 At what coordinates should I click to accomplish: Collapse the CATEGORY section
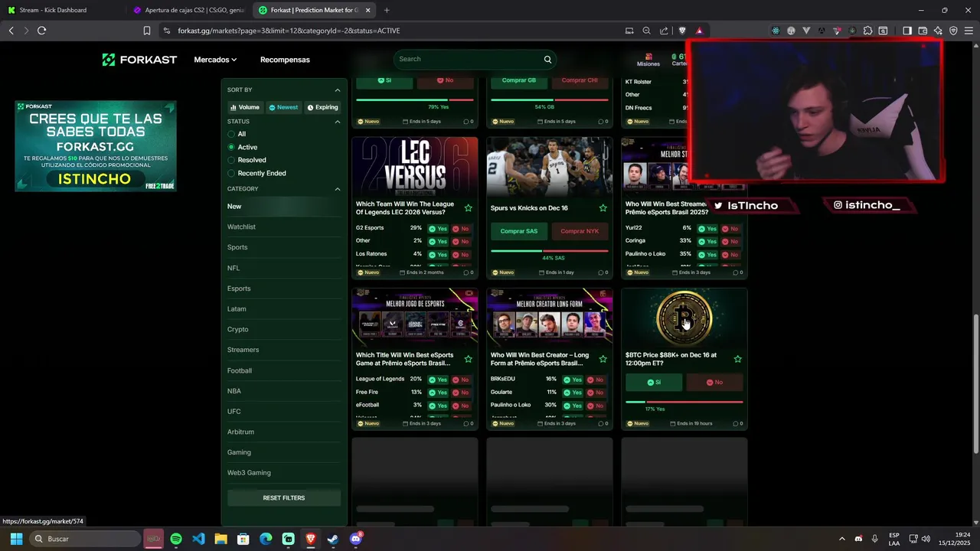(x=338, y=189)
